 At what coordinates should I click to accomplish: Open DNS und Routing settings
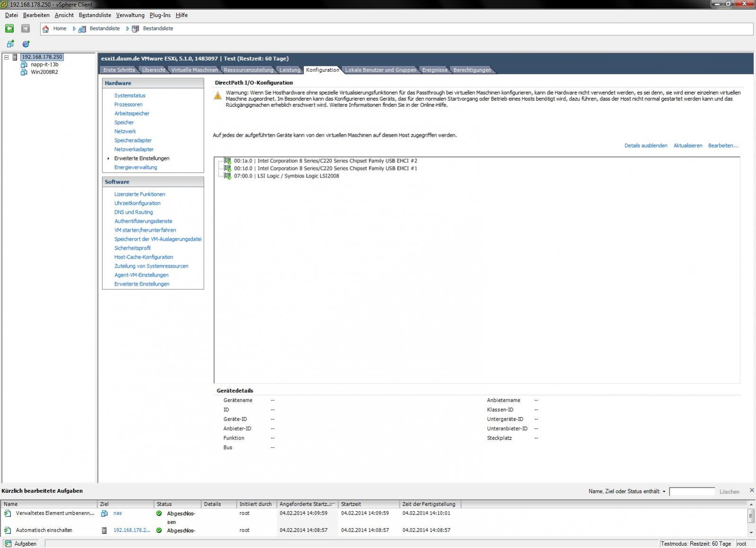(x=133, y=212)
